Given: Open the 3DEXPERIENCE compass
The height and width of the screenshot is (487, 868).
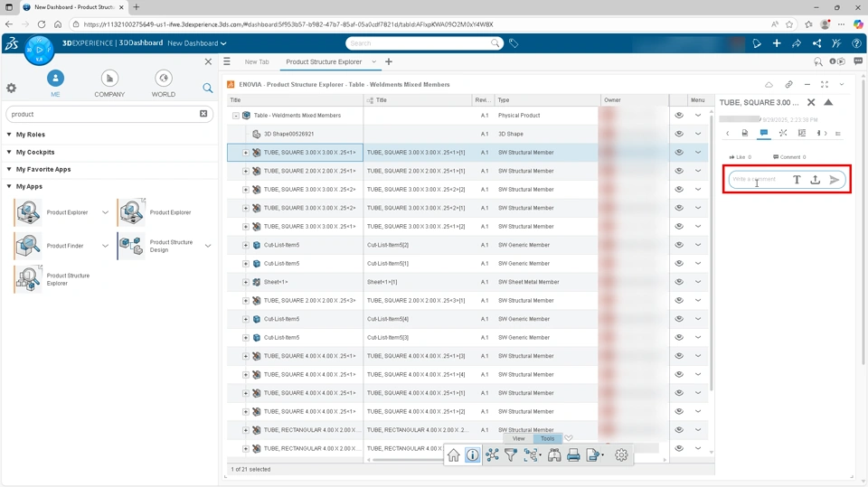Looking at the screenshot, I should [39, 50].
